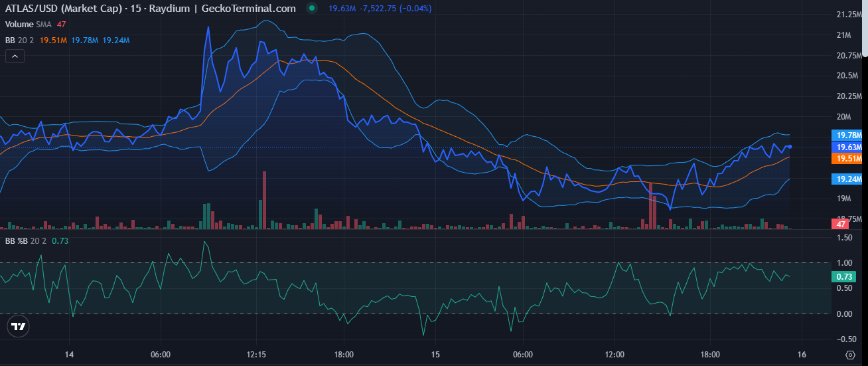Viewport: 868px width, 366px height.
Task: Click the green market status dot in the header
Action: 313,9
